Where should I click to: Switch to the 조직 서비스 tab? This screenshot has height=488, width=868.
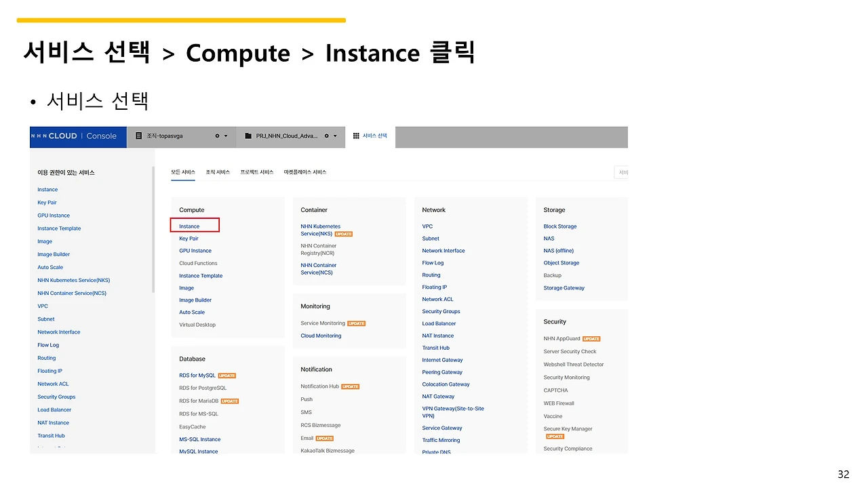pyautogui.click(x=218, y=172)
